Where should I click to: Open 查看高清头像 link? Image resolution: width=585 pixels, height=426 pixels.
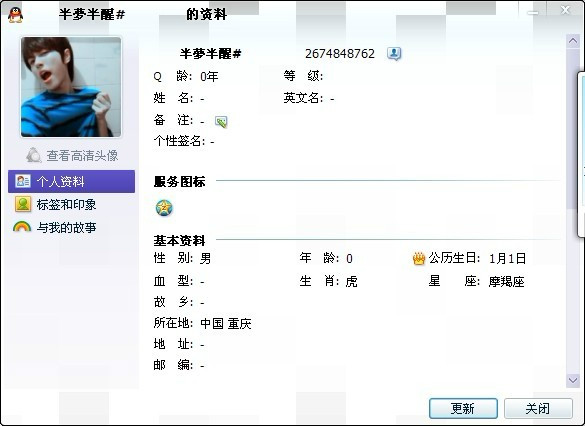pos(82,156)
